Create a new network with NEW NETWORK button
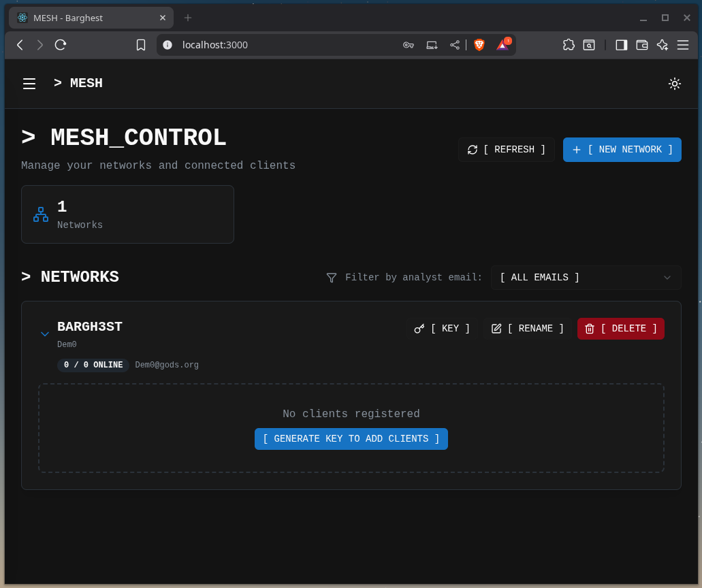This screenshot has height=588, width=702. coord(622,150)
